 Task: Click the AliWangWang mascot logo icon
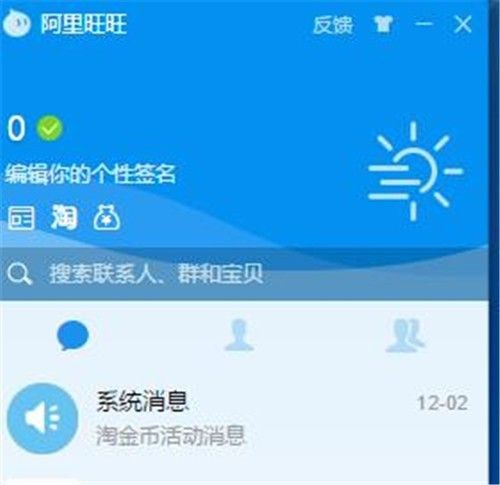point(17,23)
